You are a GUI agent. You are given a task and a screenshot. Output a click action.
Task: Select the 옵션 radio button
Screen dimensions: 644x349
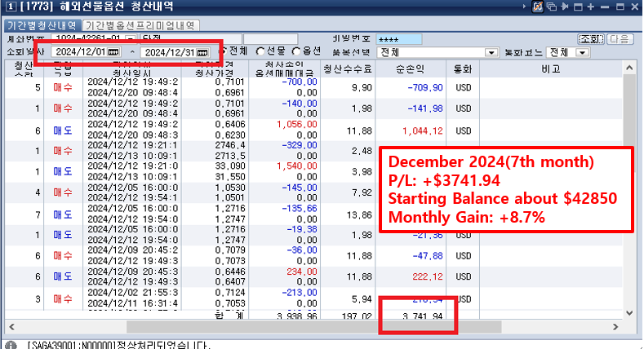[296, 52]
